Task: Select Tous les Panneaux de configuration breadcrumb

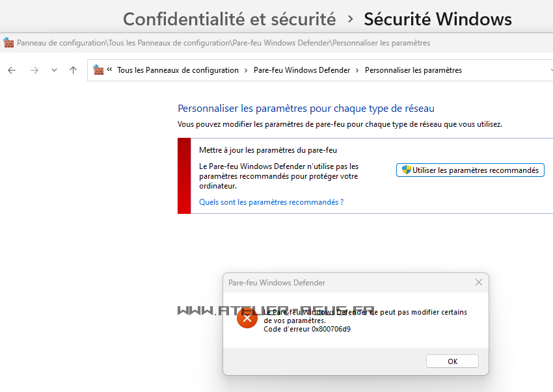Action: tap(178, 70)
